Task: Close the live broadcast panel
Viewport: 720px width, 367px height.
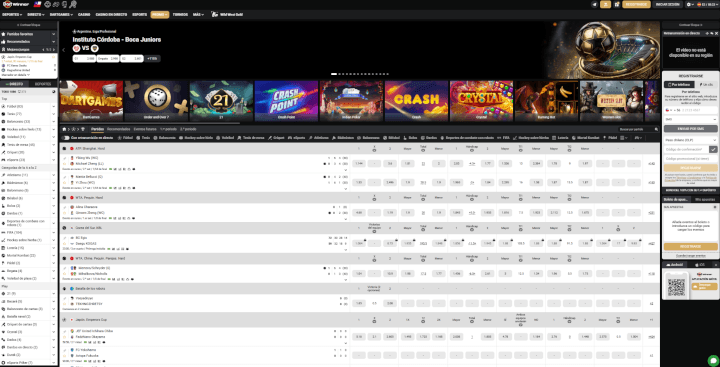Action: tap(717, 34)
